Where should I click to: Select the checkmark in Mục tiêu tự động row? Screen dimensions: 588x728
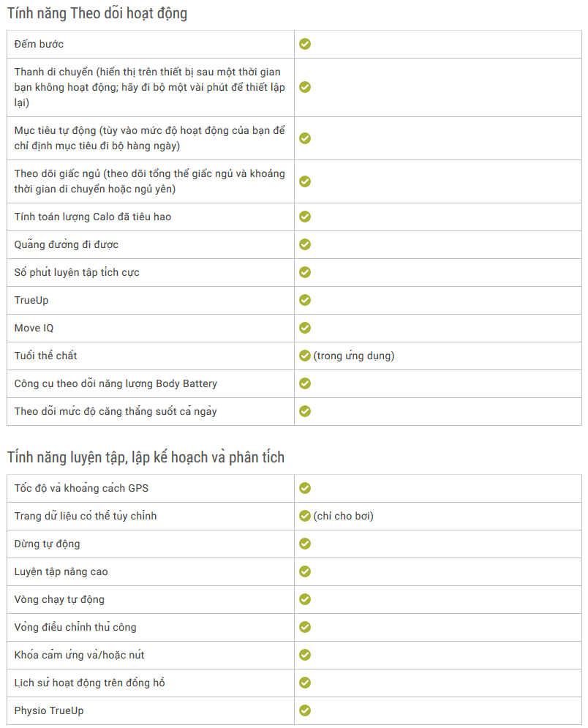point(305,138)
